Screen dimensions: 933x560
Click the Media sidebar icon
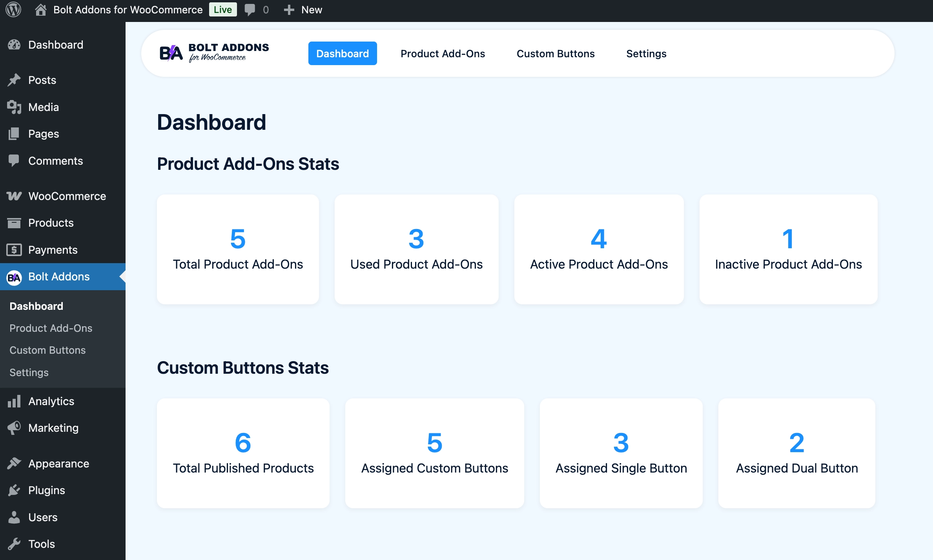click(x=14, y=107)
